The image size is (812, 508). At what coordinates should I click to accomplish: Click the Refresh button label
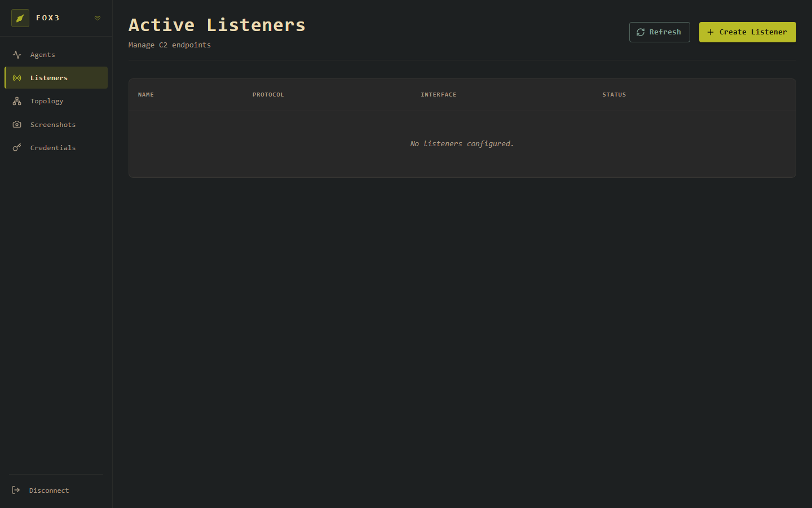pos(665,32)
